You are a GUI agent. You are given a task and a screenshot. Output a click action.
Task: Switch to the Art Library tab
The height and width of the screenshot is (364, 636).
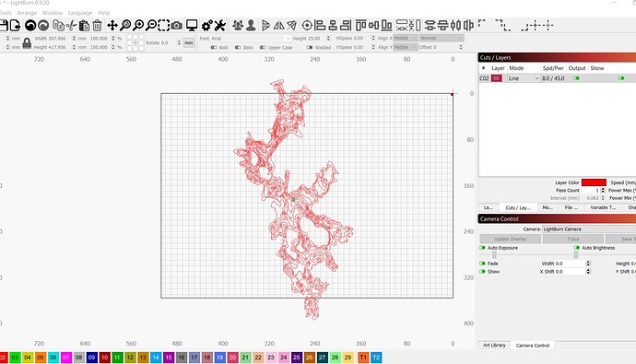494,346
